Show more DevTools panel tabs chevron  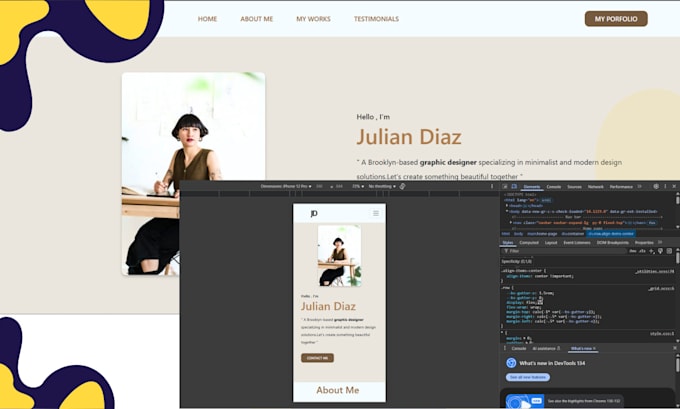(639, 187)
